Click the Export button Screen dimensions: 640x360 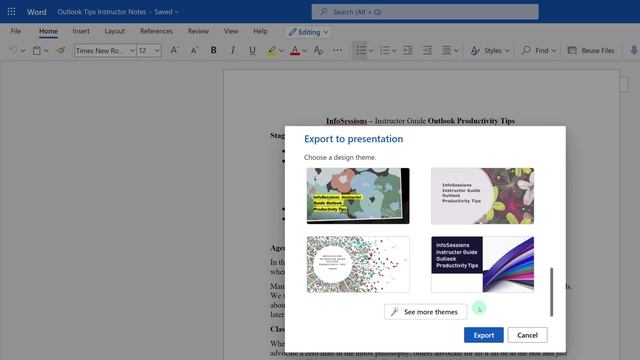click(484, 335)
